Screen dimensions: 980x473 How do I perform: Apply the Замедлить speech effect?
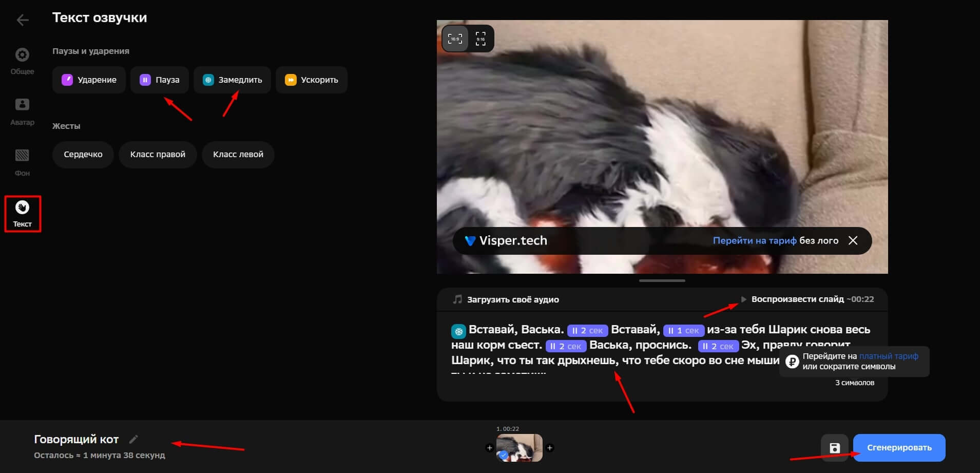pos(232,80)
